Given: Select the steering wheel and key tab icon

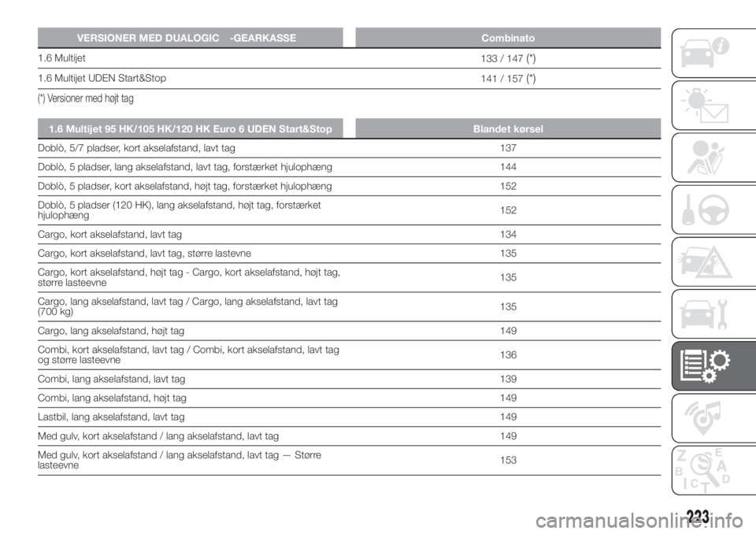Looking at the screenshot, I should 714,210.
